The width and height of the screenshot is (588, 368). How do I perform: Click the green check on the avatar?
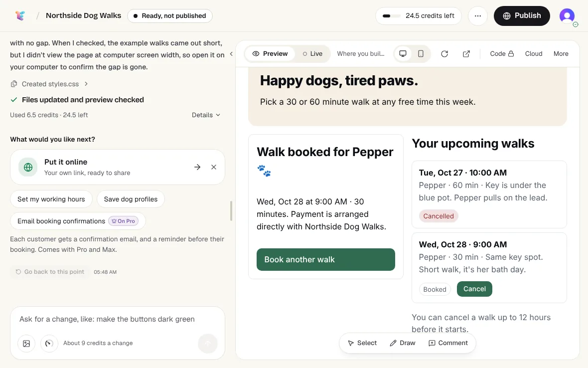575,25
